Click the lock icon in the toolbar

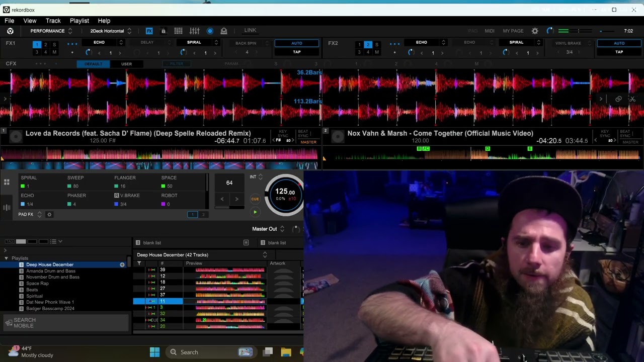(163, 31)
